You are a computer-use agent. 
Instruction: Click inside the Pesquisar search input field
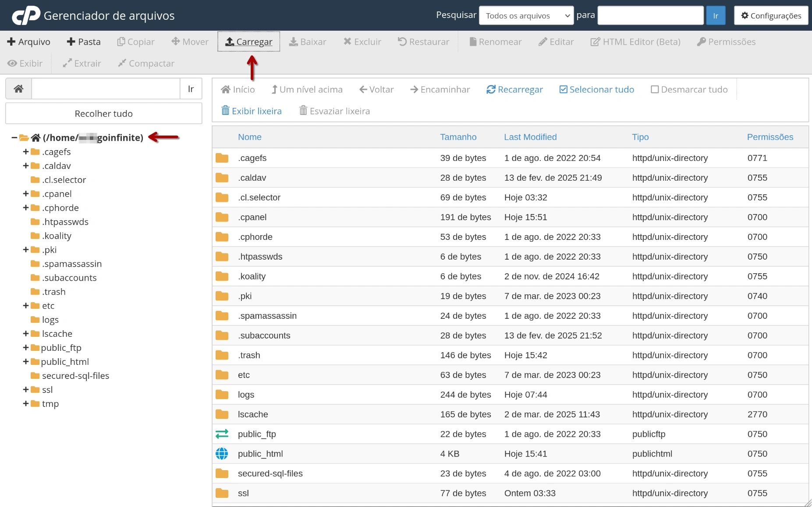pos(651,15)
